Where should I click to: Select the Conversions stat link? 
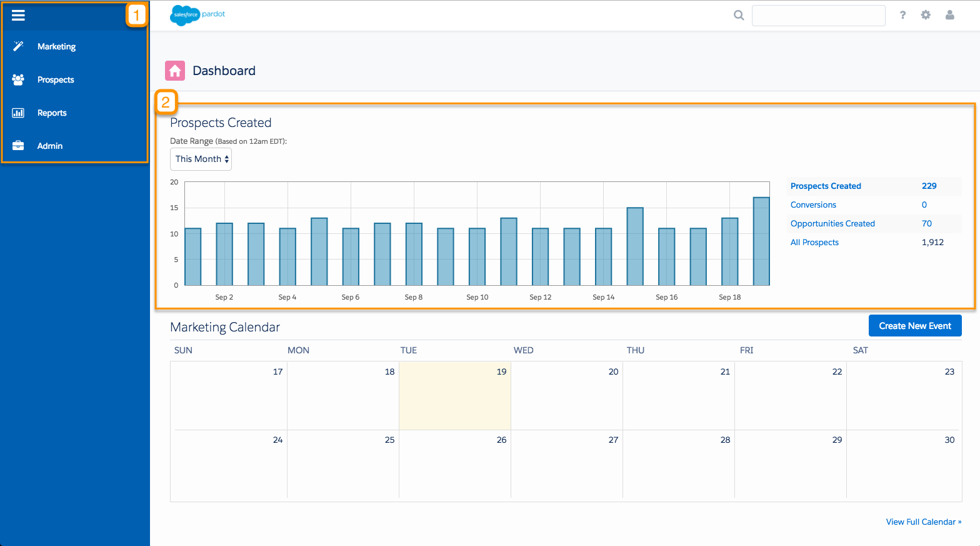[x=813, y=205]
